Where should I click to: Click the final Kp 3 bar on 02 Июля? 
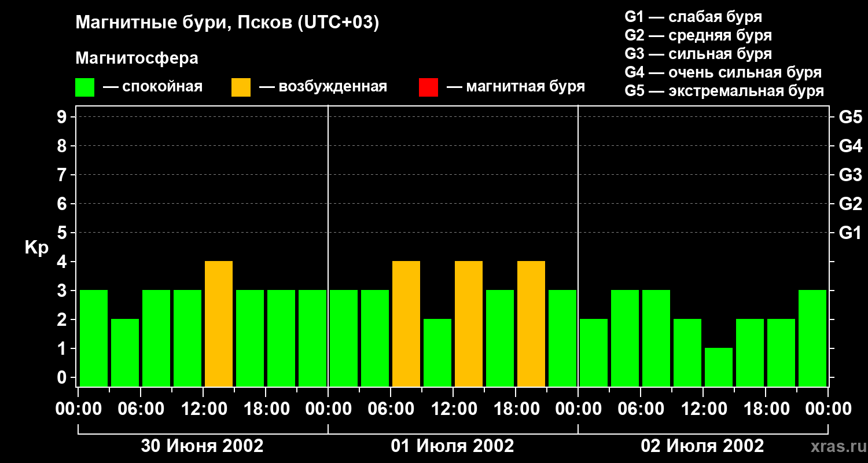812,338
